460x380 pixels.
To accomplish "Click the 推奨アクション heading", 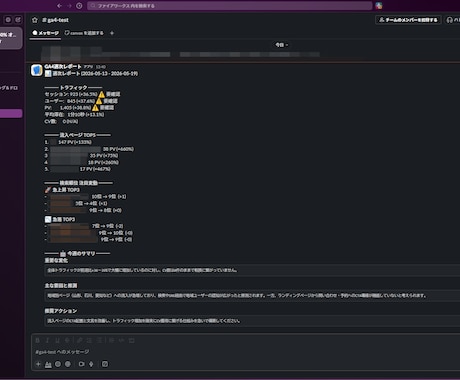I will pos(61,311).
